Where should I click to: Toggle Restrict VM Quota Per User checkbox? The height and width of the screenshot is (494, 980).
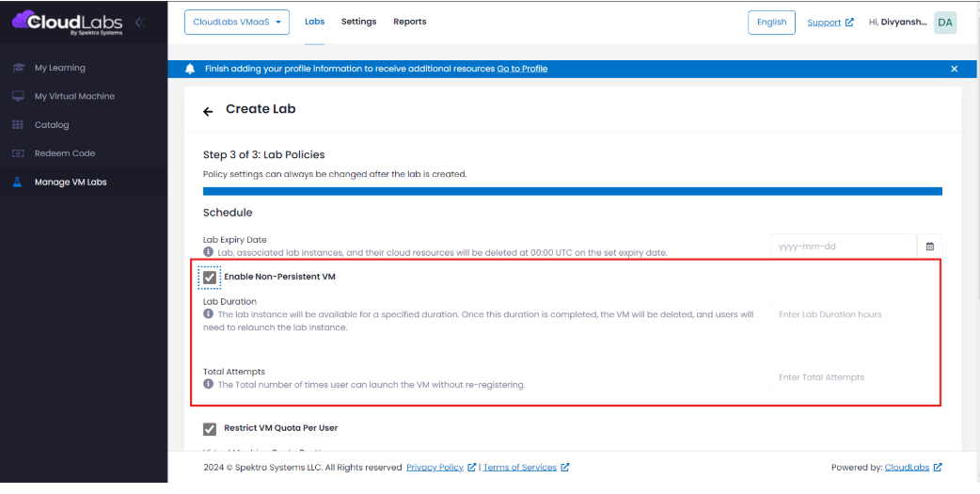[210, 428]
